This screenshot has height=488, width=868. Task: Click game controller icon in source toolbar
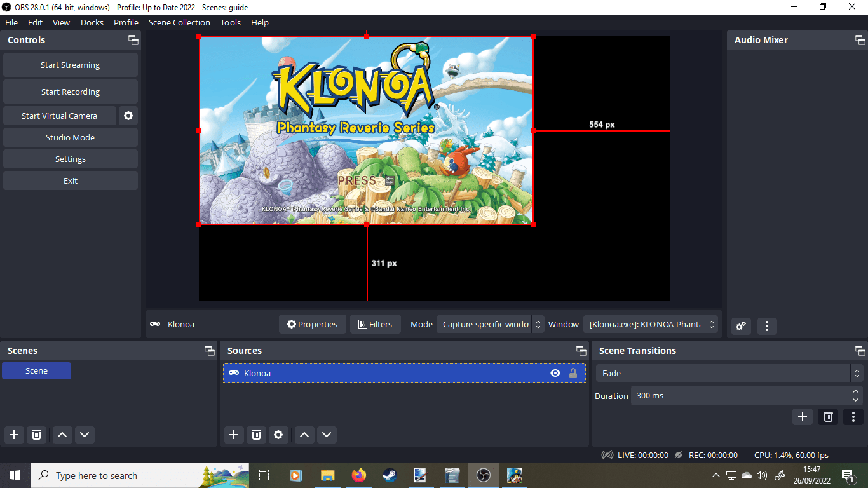155,324
